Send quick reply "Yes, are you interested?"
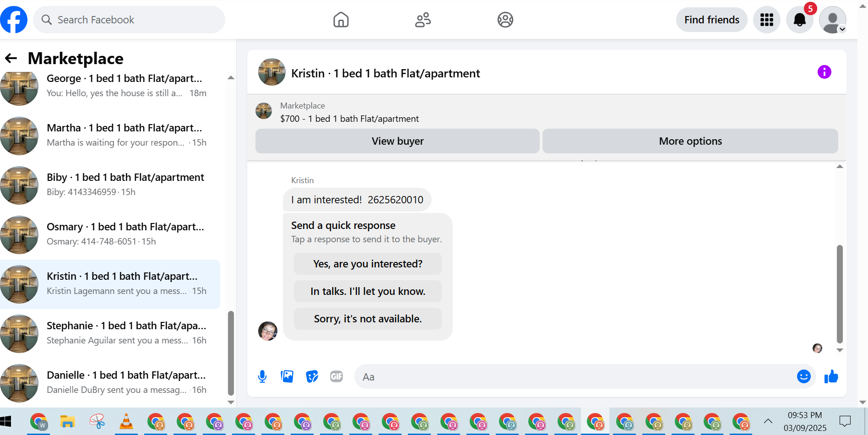Image resolution: width=868 pixels, height=435 pixels. (x=368, y=264)
